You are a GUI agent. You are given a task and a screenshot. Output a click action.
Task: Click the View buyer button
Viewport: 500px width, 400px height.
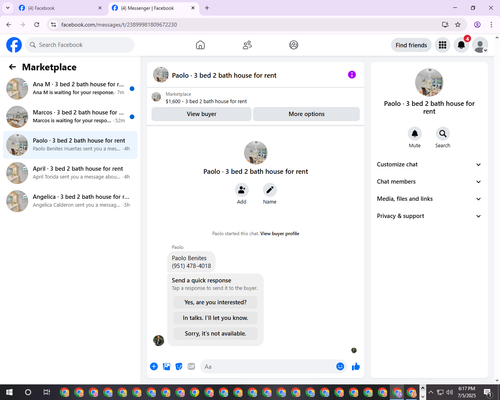[x=201, y=114]
